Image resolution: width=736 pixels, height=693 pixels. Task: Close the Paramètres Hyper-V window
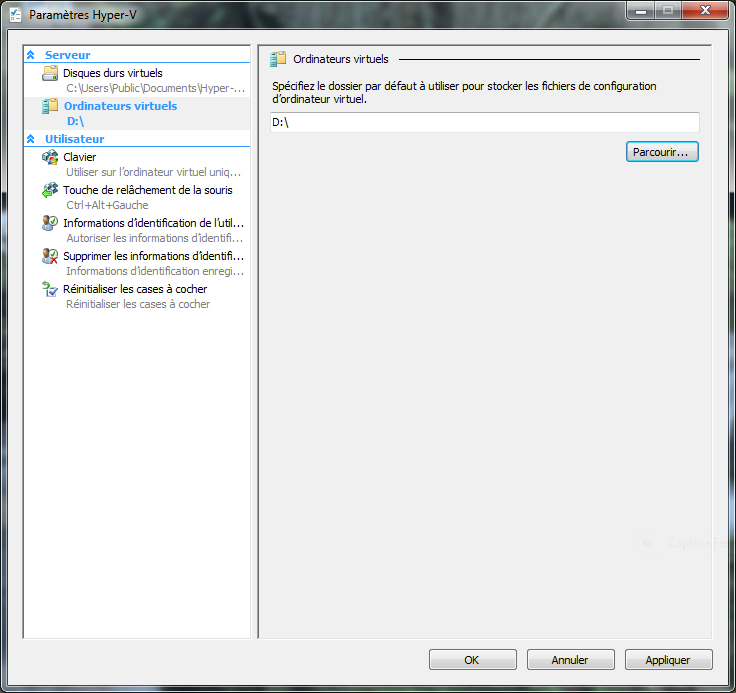(705, 10)
